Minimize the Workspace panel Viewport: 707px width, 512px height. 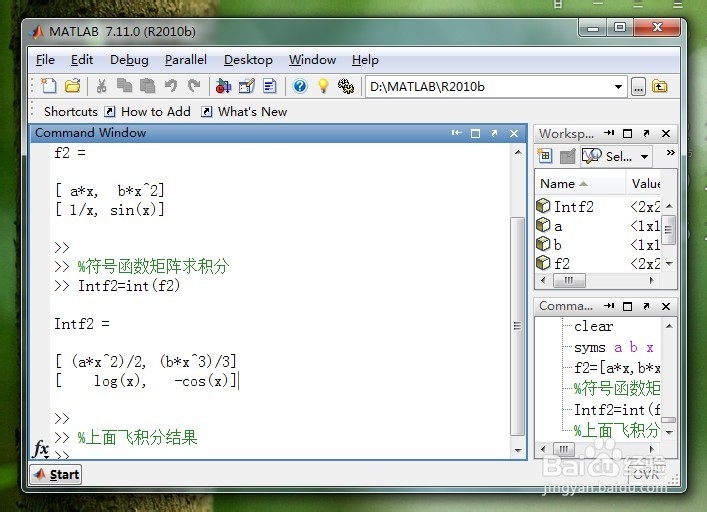click(x=609, y=133)
